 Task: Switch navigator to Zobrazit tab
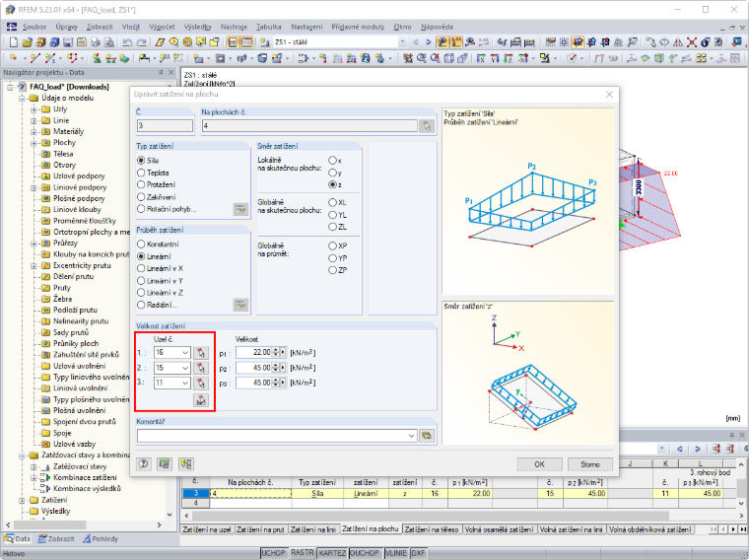[x=56, y=538]
